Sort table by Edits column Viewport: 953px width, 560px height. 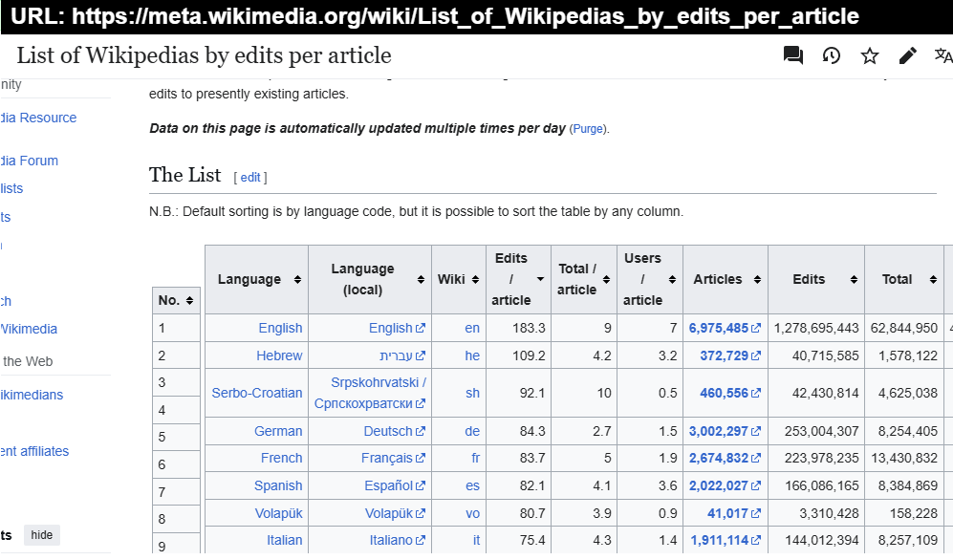click(x=816, y=279)
